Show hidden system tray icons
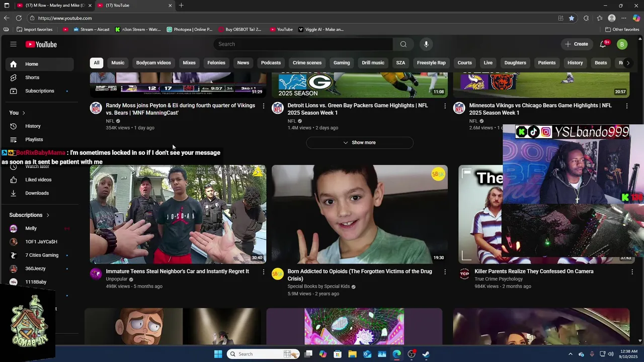The width and height of the screenshot is (644, 362). [571, 354]
